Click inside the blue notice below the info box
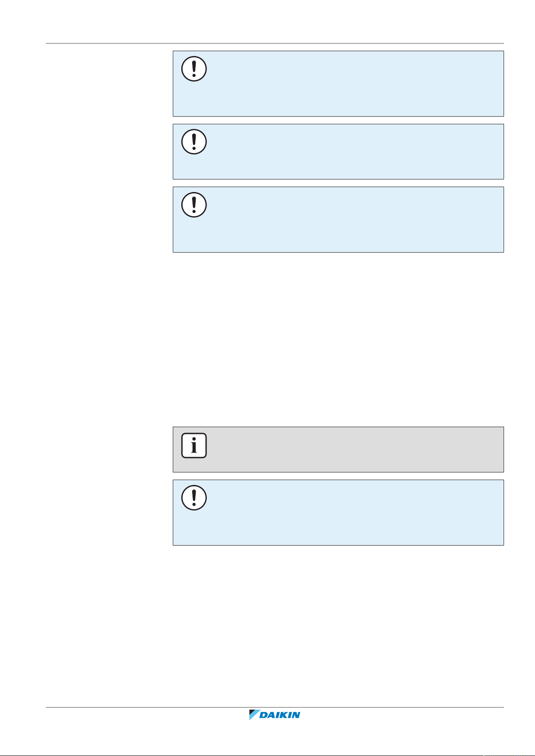535x756 pixels. [x=355, y=513]
